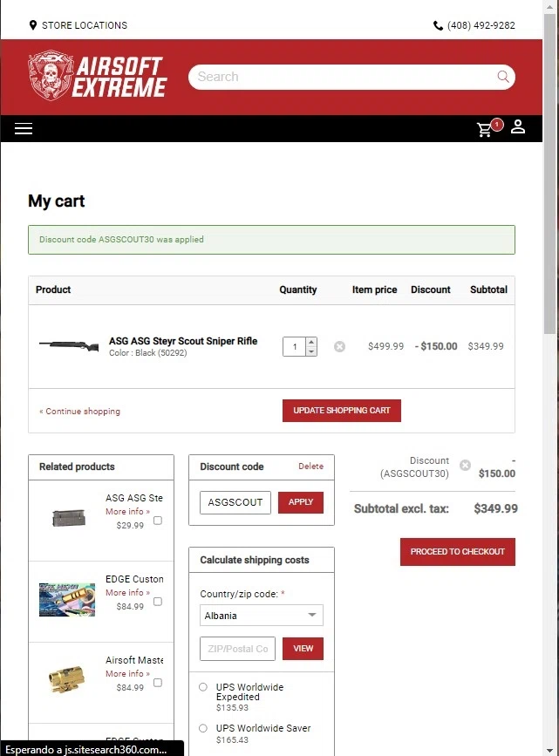Click the EDGE Custom product thumbnail
The height and width of the screenshot is (756, 559).
coord(67,600)
